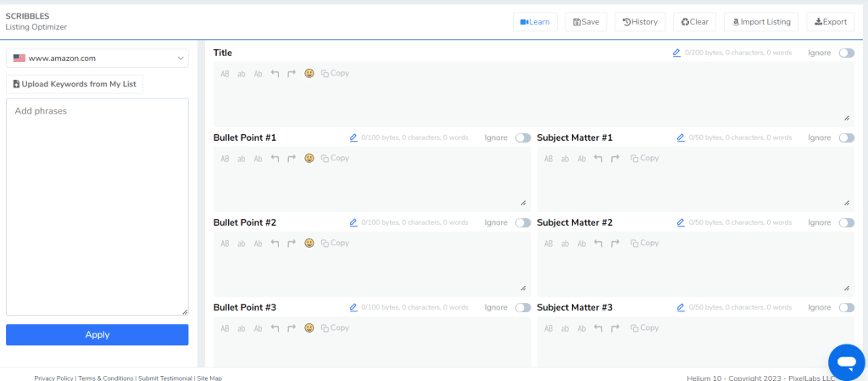Toggle Ignore for Subject Matter #1
The image size is (868, 381).
847,138
